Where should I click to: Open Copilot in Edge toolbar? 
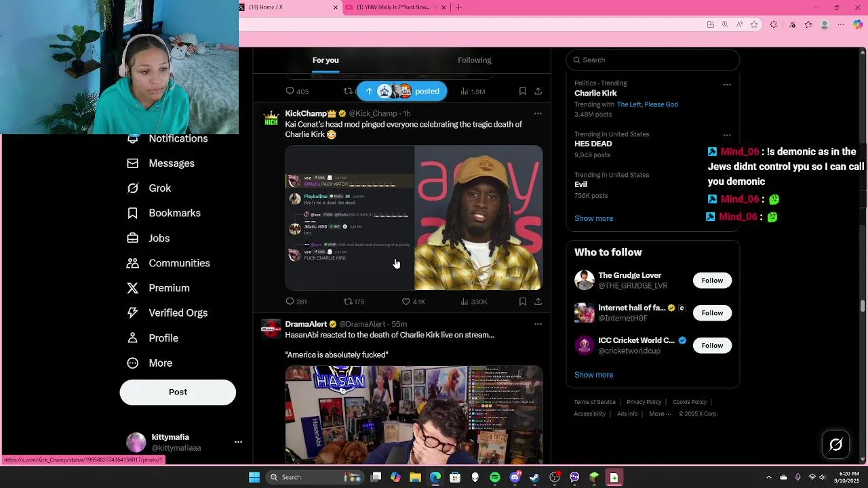tap(858, 24)
